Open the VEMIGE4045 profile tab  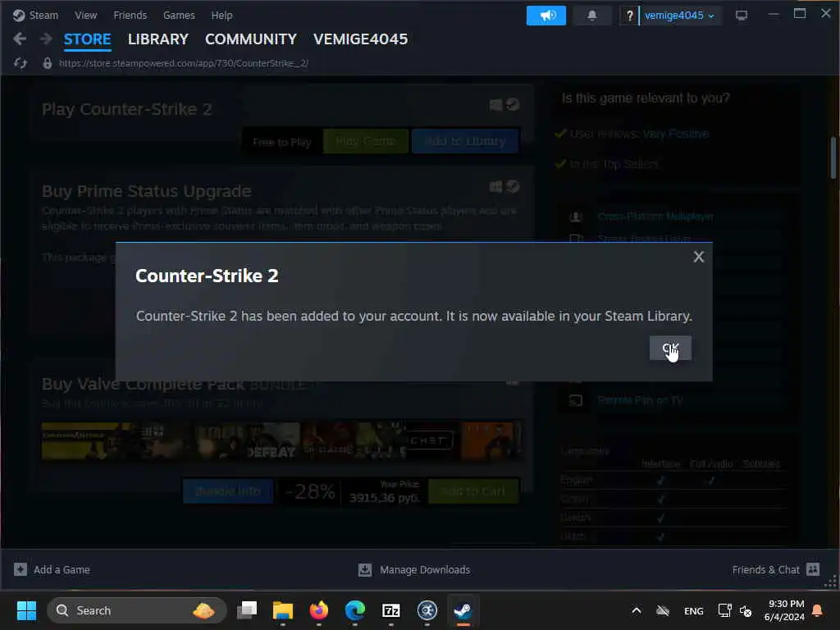tap(361, 39)
